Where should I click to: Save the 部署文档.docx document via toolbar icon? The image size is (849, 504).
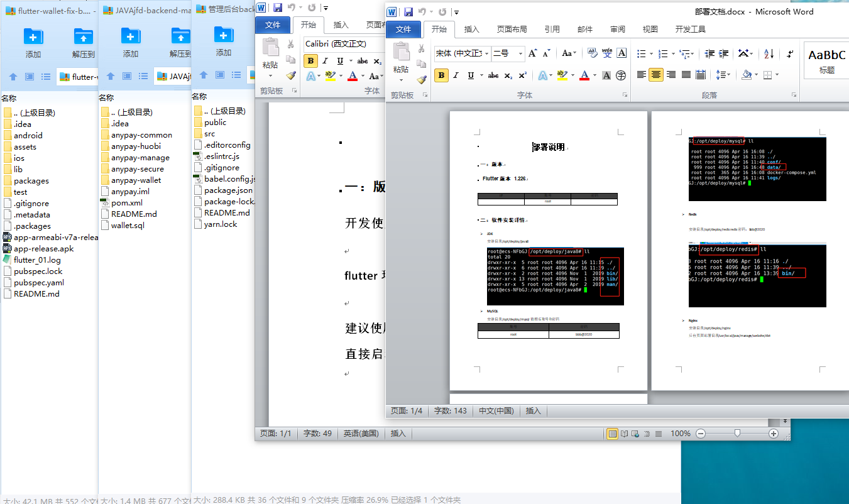[x=408, y=12]
